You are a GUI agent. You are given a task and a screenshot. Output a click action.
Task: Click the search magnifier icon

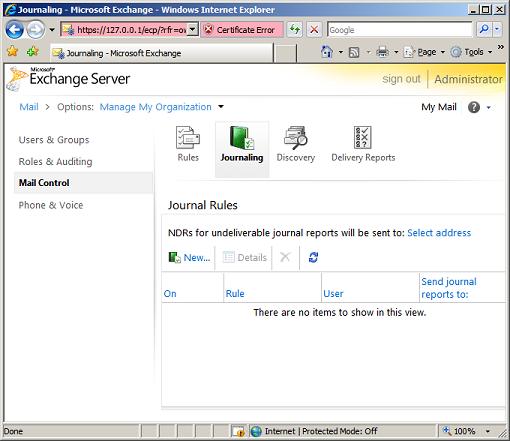click(x=484, y=30)
